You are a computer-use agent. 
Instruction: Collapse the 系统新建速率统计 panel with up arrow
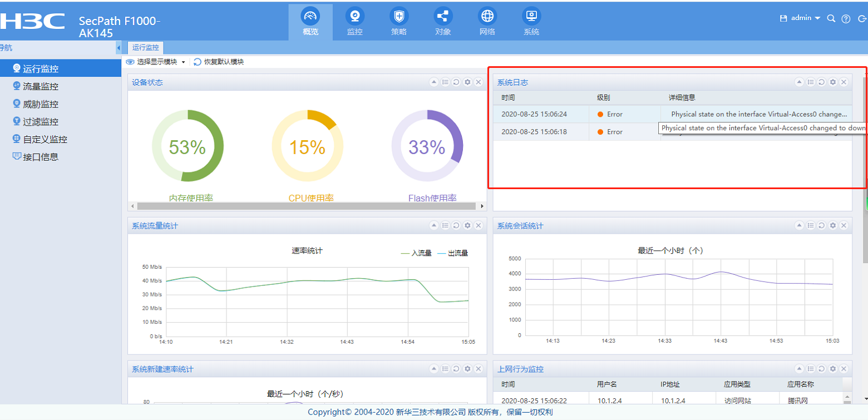pyautogui.click(x=434, y=369)
